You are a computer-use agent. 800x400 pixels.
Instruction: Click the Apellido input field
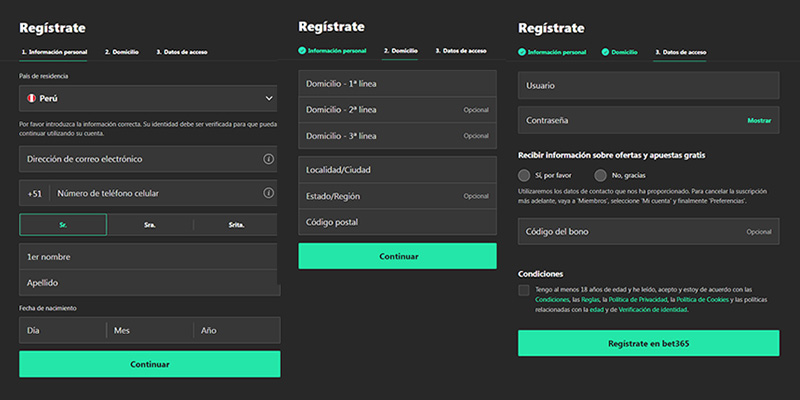pos(150,283)
